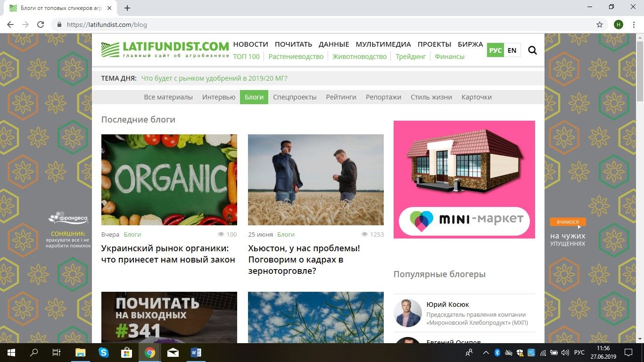
Task: Click the ВЧИМОСЯ orange banner button
Action: tap(568, 222)
